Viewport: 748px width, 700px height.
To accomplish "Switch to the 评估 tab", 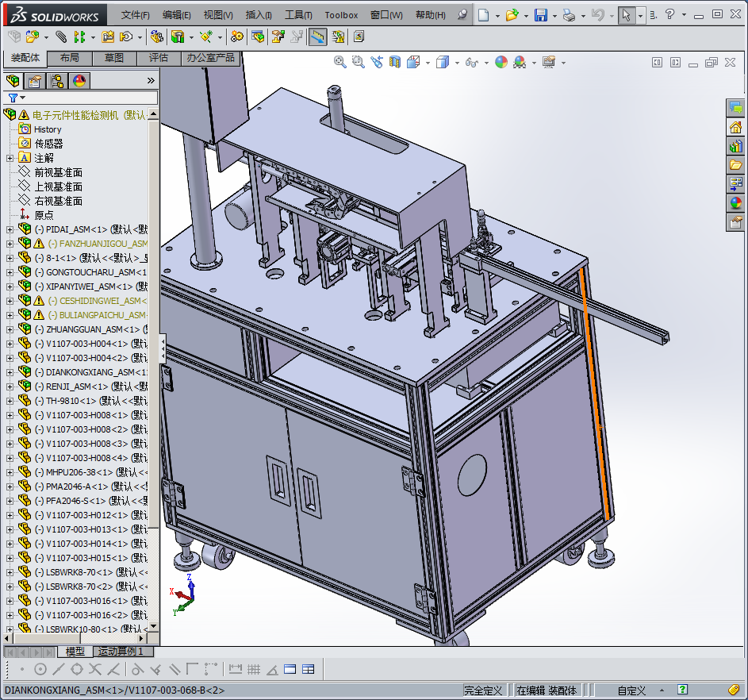I will tap(158, 58).
